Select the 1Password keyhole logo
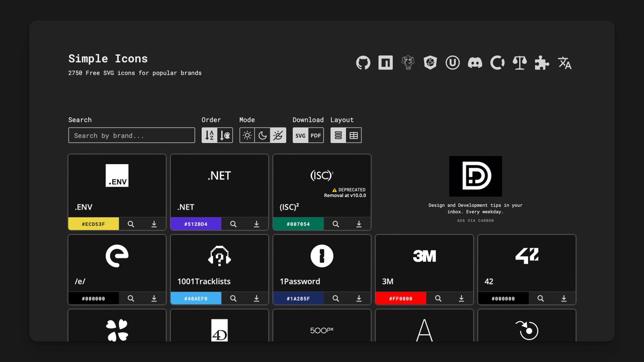This screenshot has height=362, width=644. (322, 256)
